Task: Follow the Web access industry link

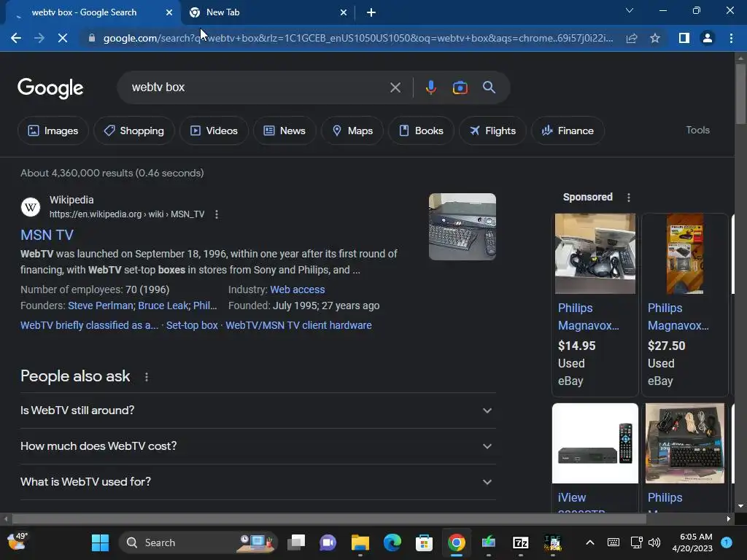Action: point(298,289)
